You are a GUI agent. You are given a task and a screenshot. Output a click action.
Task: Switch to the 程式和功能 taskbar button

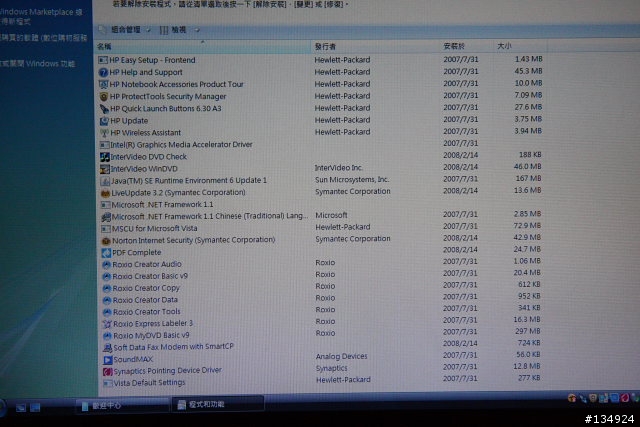218,405
